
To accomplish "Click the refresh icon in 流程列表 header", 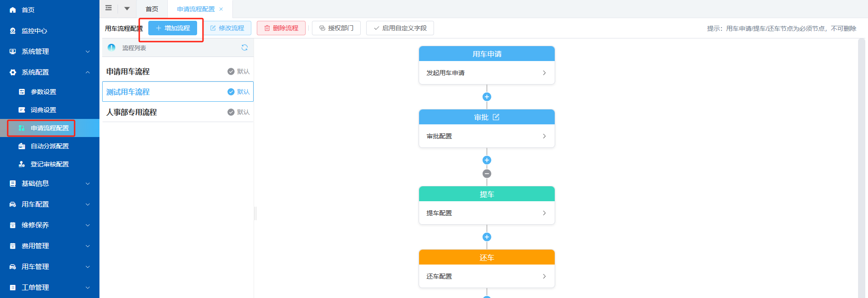I will pyautogui.click(x=245, y=47).
